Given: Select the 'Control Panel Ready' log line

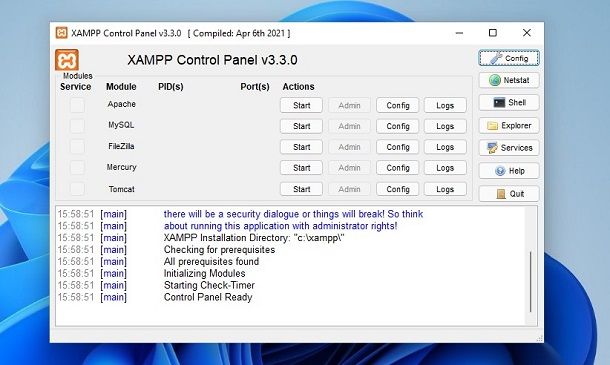Looking at the screenshot, I should pos(208,297).
